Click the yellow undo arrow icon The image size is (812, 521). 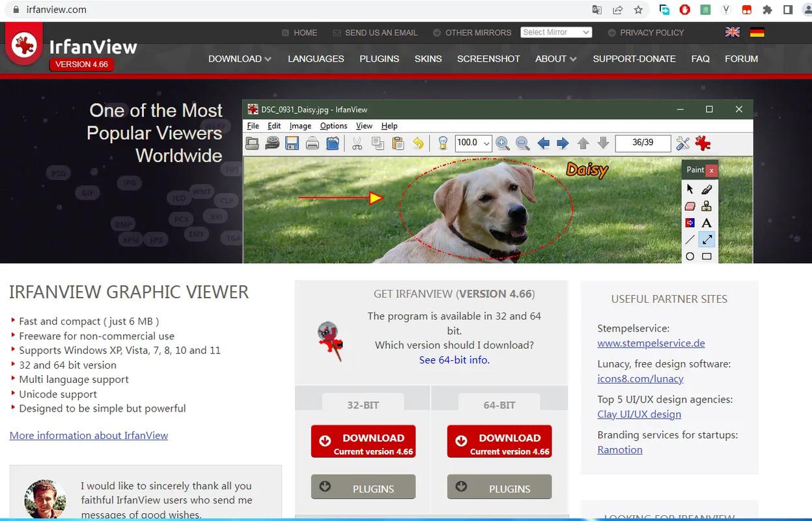click(418, 143)
